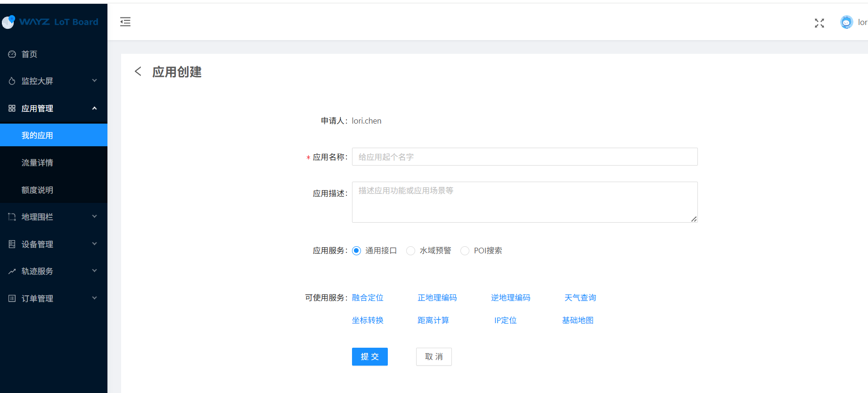The image size is (868, 393).
Task: Focus the 应用描述 textarea
Action: (524, 202)
